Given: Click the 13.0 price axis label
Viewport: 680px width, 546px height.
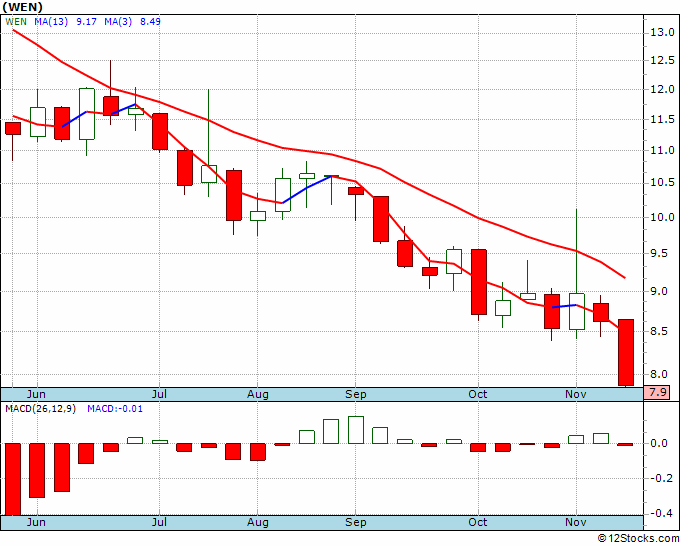Looking at the screenshot, I should pos(662,33).
